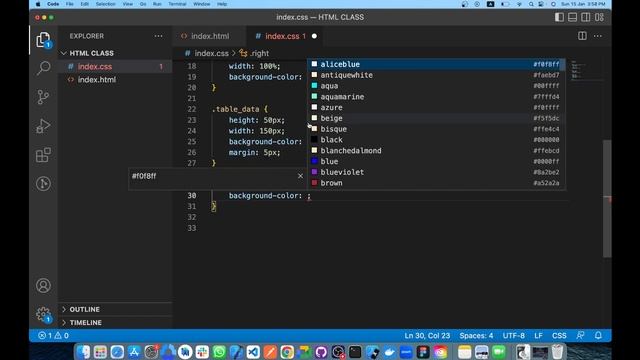Screen dimensions: 640x360
Task: Select index.html in Explorer tree
Action: [x=115, y=80]
